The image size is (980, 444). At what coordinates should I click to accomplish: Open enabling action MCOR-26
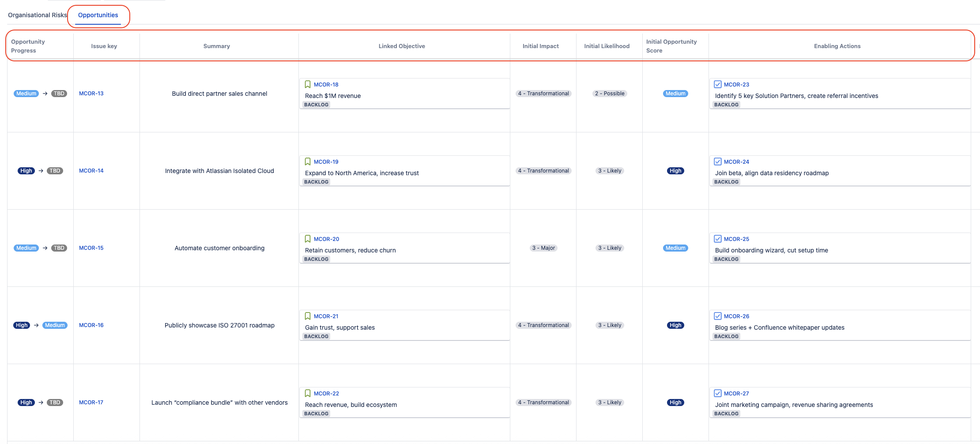[x=736, y=316]
